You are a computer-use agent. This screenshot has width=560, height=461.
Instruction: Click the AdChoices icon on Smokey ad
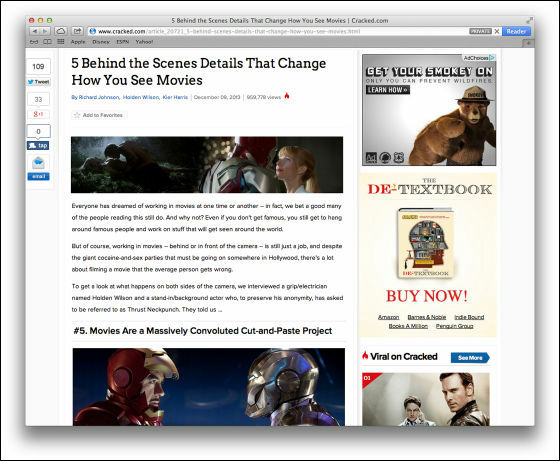[x=492, y=57]
